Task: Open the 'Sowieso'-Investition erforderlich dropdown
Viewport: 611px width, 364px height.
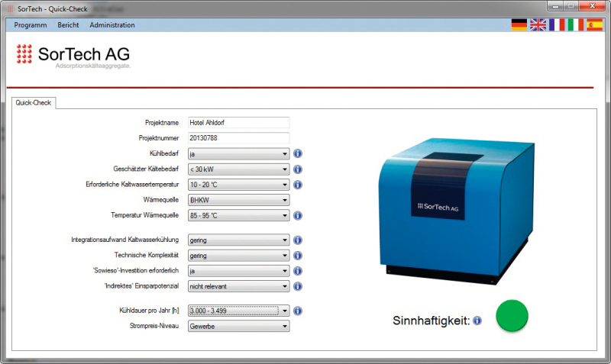Action: 238,271
